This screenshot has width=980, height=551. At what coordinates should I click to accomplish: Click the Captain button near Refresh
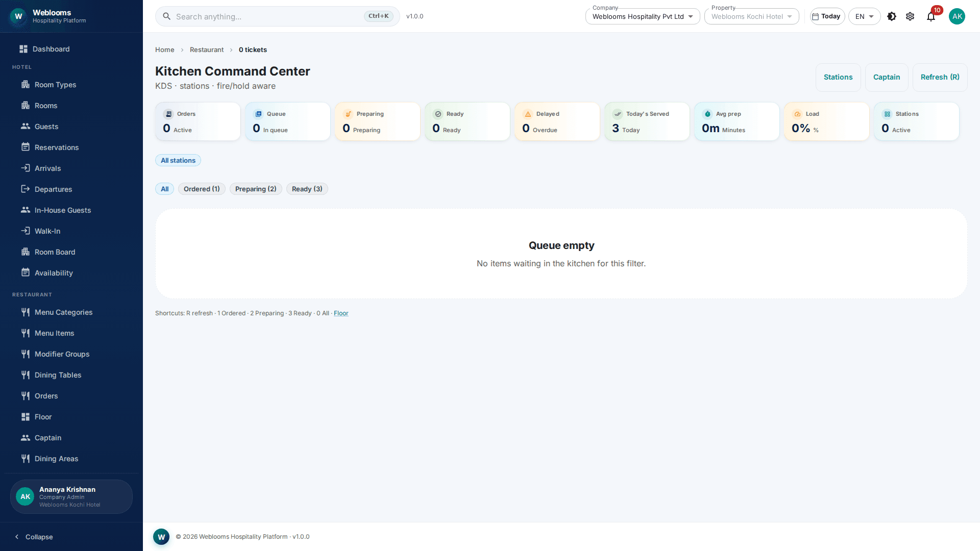point(887,78)
